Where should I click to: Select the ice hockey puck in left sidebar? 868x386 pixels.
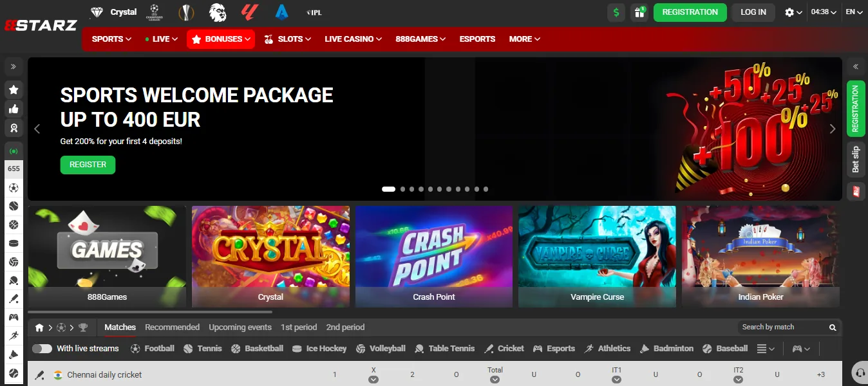point(14,243)
